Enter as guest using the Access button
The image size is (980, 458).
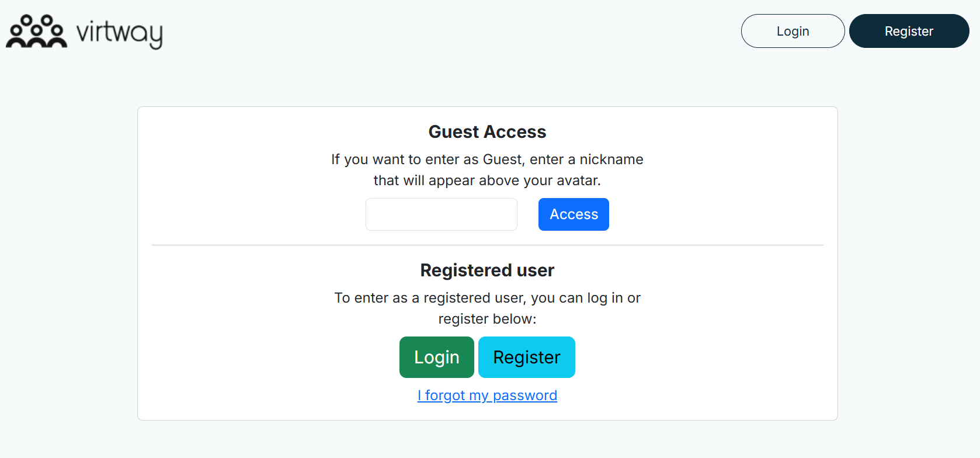click(574, 214)
